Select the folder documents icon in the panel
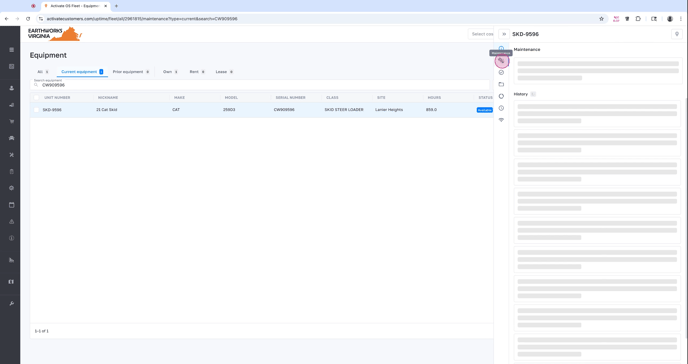688x364 pixels. [x=502, y=84]
